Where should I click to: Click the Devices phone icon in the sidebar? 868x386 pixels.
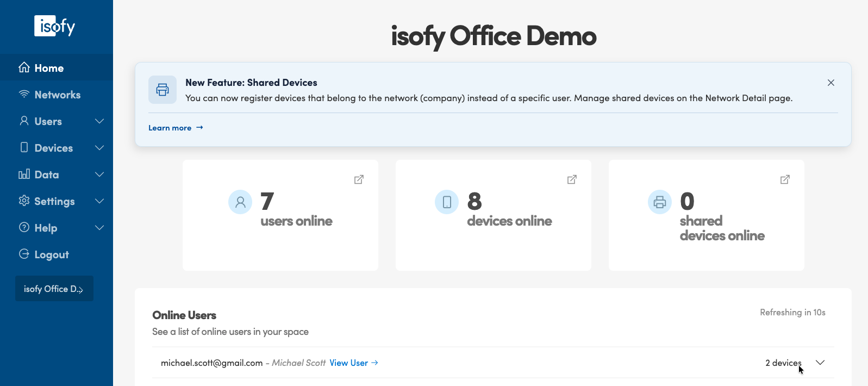[24, 147]
